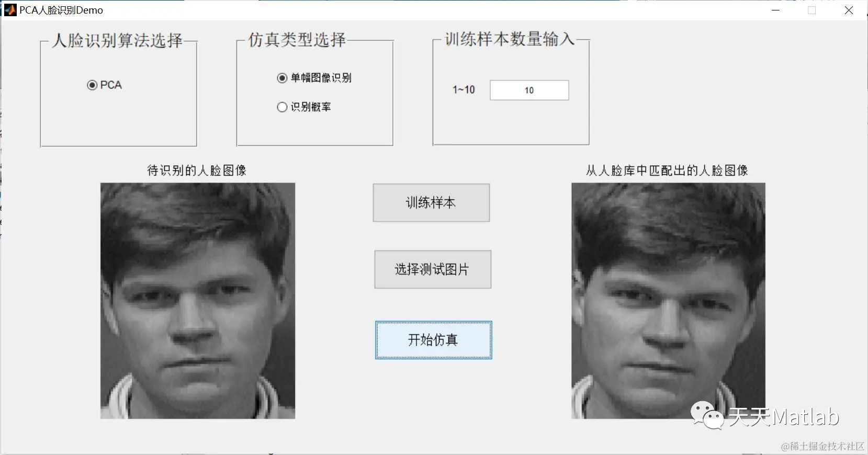Viewport: 868px width, 455px height.
Task: Click the 训练样本 button
Action: (431, 203)
